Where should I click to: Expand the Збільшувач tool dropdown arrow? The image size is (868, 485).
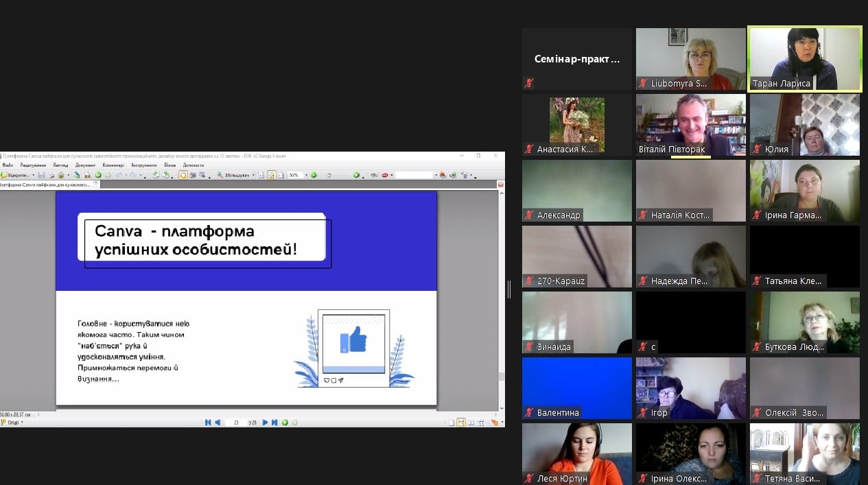coord(255,175)
